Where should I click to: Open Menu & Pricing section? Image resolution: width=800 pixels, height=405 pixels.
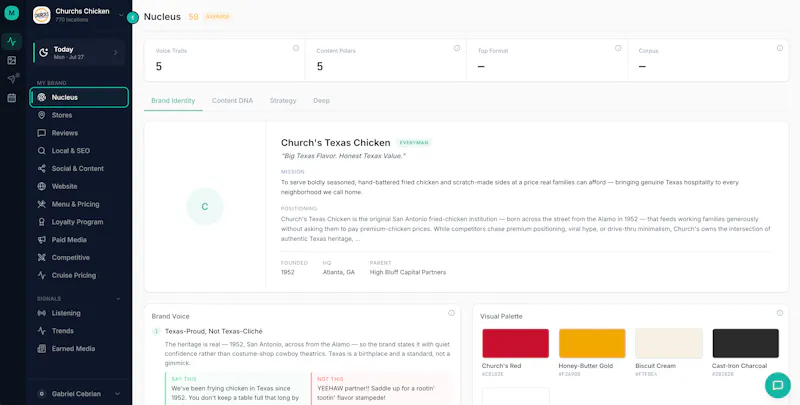[x=79, y=204]
